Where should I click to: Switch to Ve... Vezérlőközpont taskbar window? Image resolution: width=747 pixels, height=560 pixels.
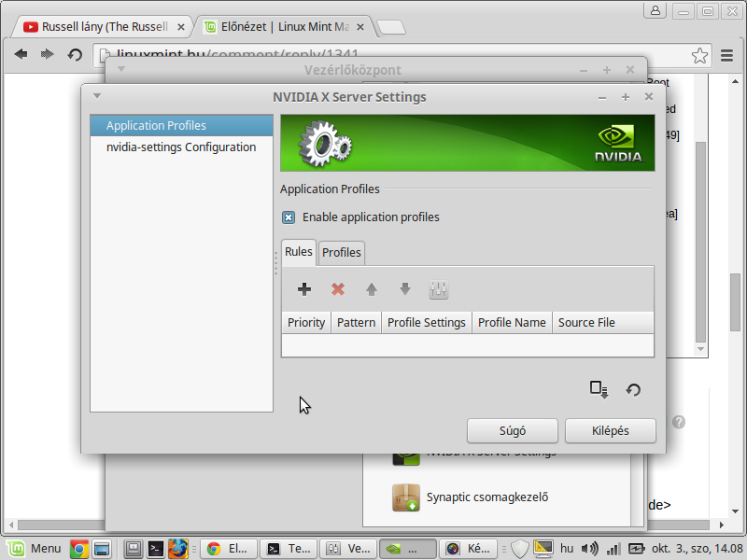tap(348, 549)
